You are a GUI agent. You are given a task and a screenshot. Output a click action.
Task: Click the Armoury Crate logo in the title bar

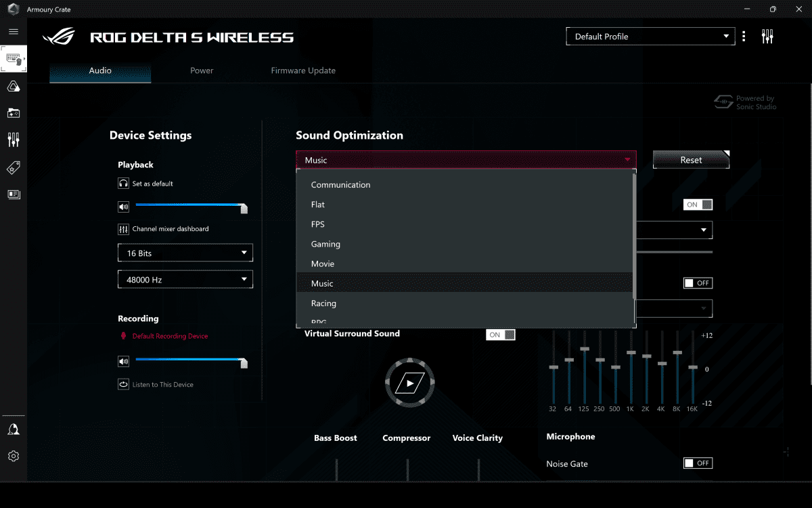coord(13,9)
